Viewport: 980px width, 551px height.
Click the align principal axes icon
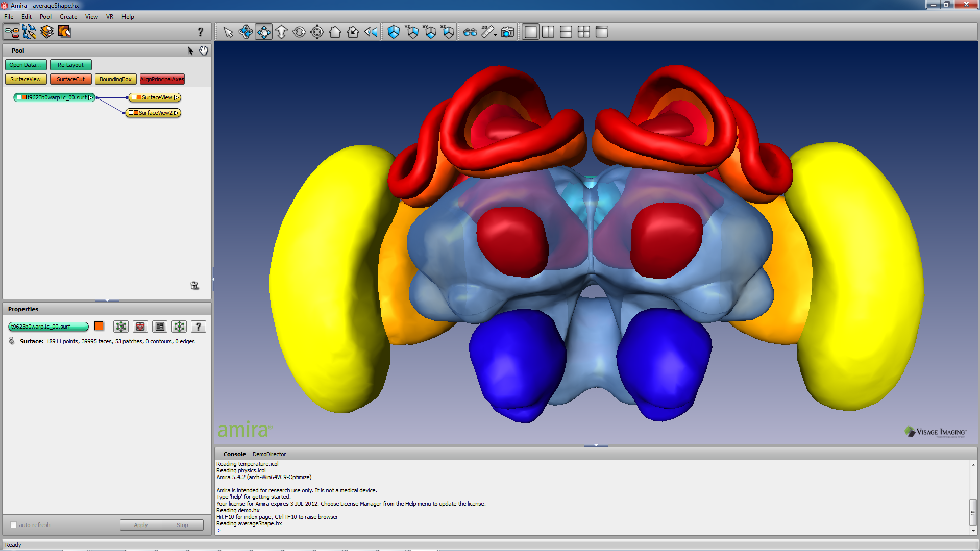coord(161,79)
